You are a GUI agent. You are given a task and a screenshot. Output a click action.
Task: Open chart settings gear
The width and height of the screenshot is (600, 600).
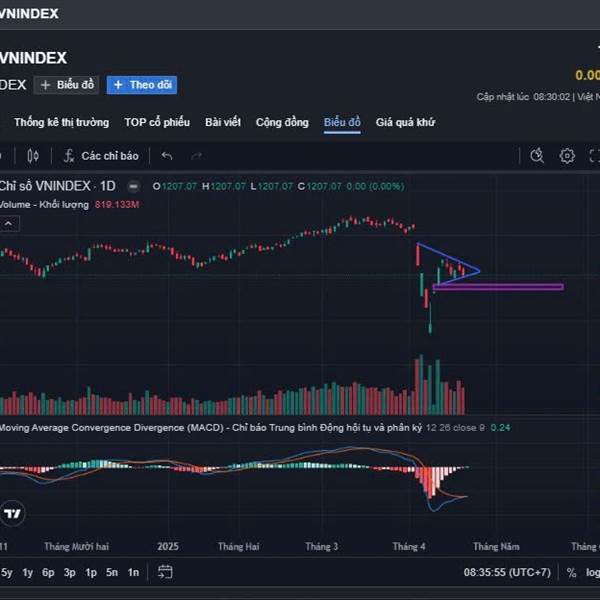[x=567, y=156]
